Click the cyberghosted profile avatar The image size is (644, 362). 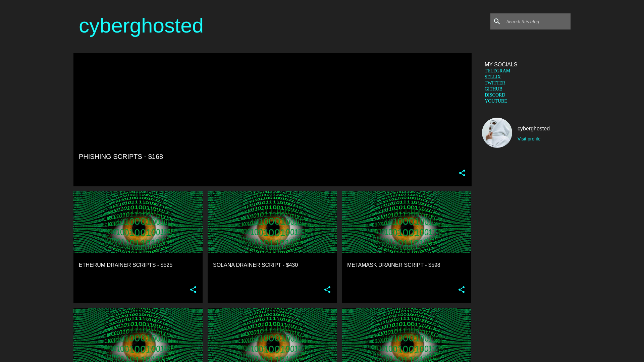tap(497, 133)
